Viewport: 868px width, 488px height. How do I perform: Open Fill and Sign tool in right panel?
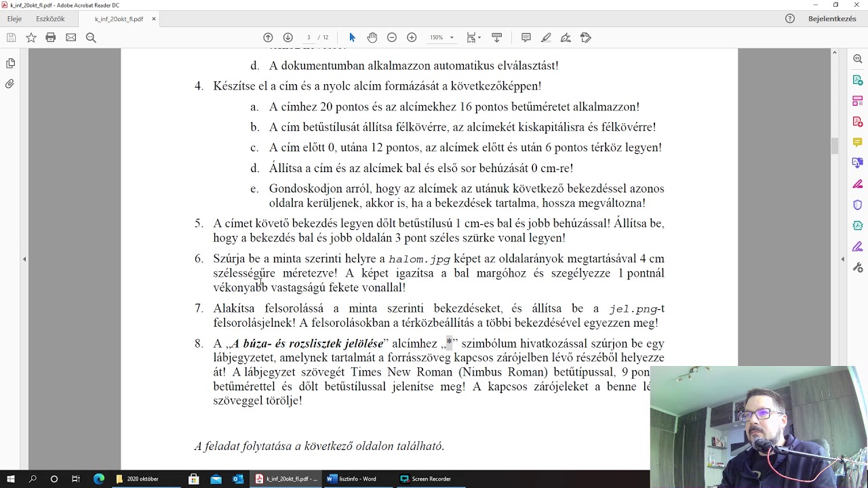pyautogui.click(x=858, y=184)
